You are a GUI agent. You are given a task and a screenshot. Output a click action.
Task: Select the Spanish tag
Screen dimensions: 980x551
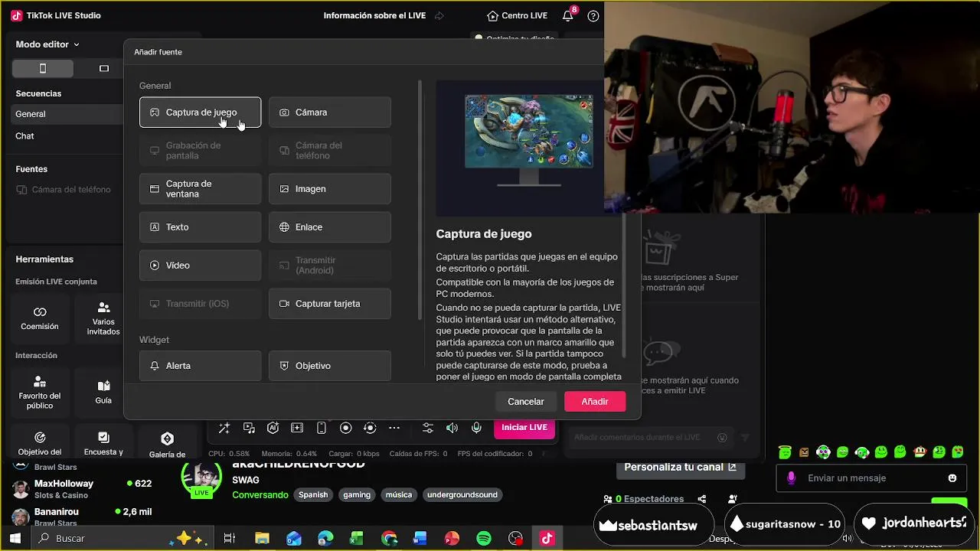coord(313,495)
